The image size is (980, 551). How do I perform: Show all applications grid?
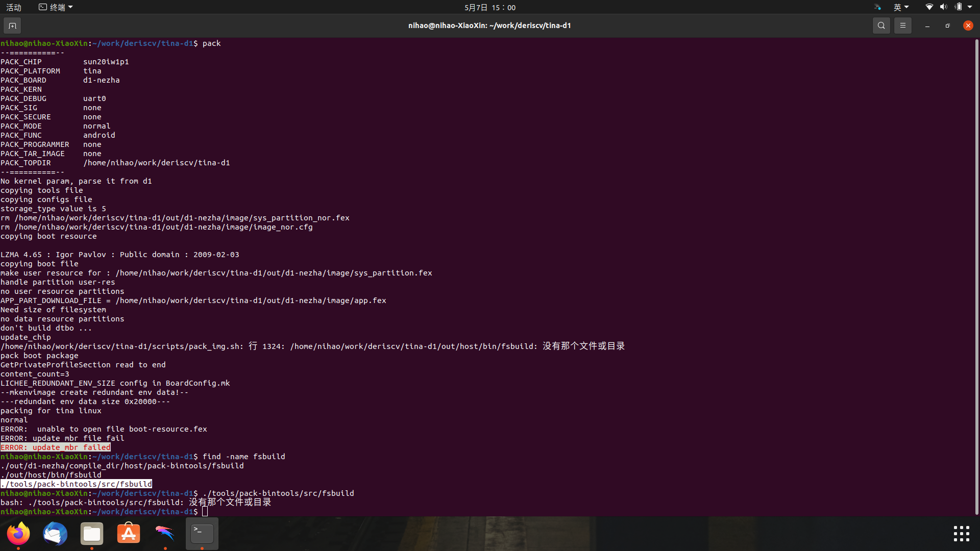coord(961,534)
